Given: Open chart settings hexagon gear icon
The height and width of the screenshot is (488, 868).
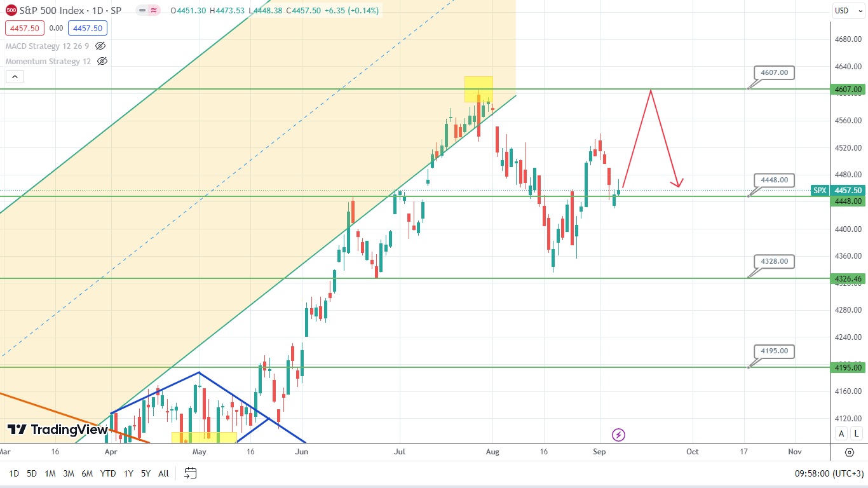Looking at the screenshot, I should click(x=850, y=452).
